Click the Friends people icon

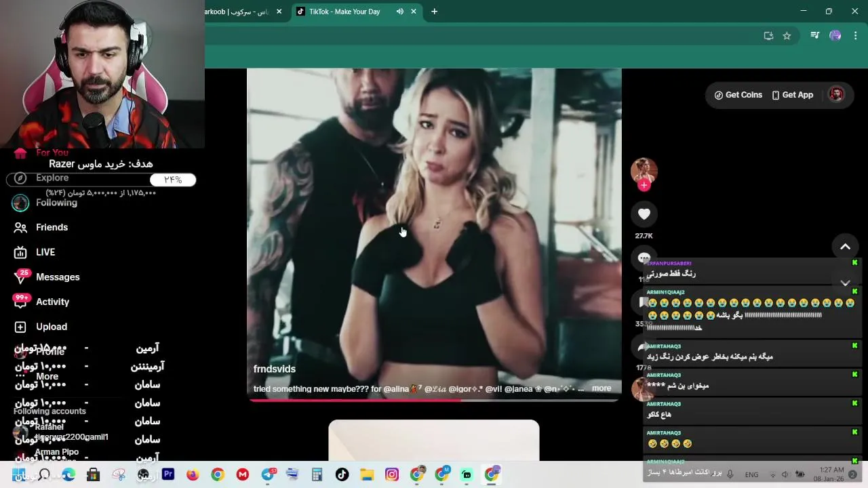click(20, 228)
